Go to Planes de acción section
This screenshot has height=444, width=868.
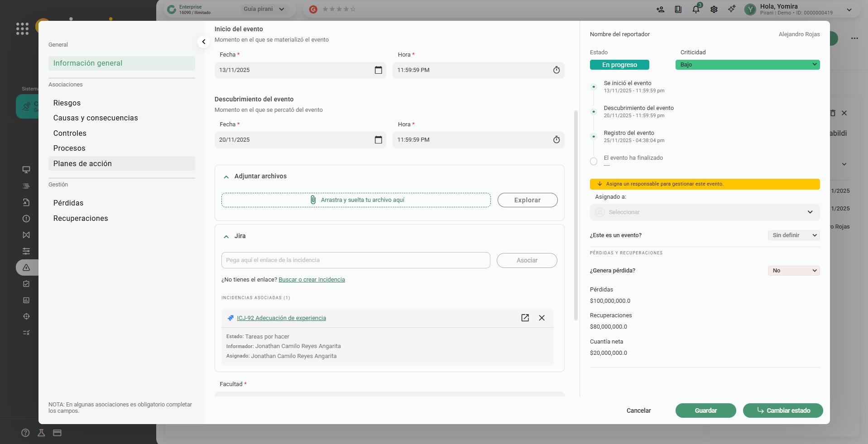(x=82, y=163)
